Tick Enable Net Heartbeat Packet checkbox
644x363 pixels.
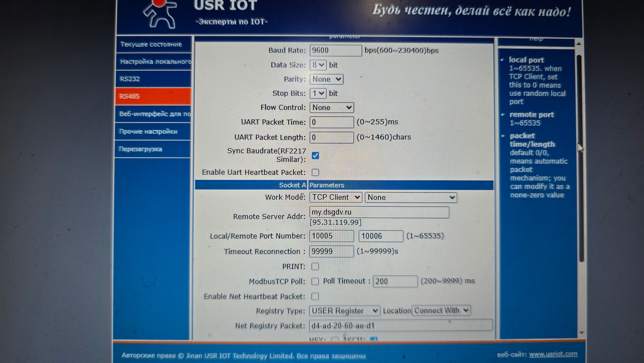(x=315, y=297)
